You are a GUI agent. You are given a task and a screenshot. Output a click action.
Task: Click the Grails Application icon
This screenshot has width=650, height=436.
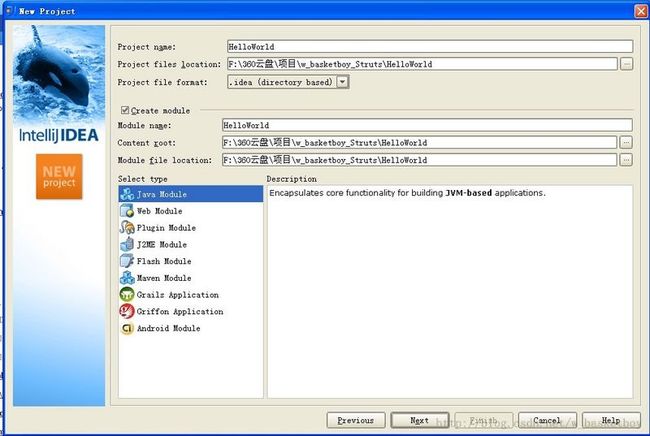point(127,294)
